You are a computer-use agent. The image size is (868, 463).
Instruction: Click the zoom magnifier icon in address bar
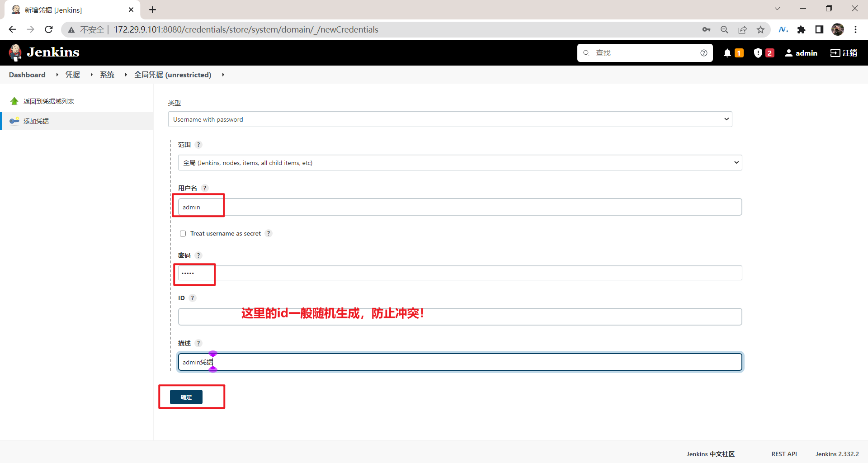click(724, 29)
